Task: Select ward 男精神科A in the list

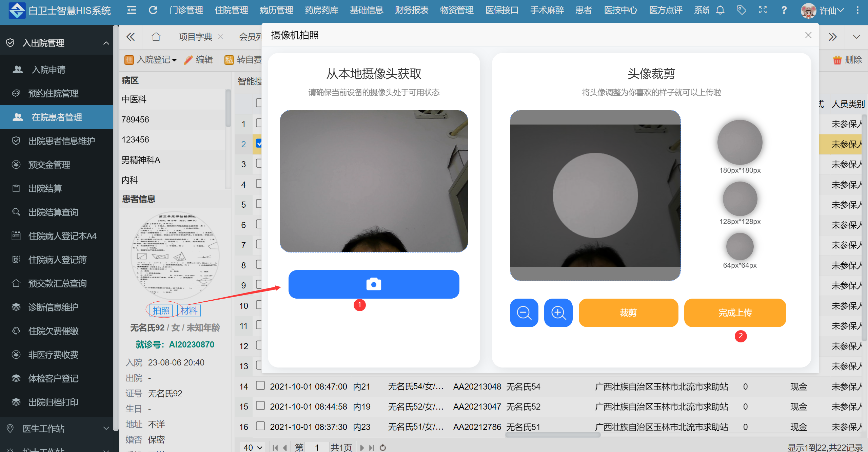Action: 172,160
